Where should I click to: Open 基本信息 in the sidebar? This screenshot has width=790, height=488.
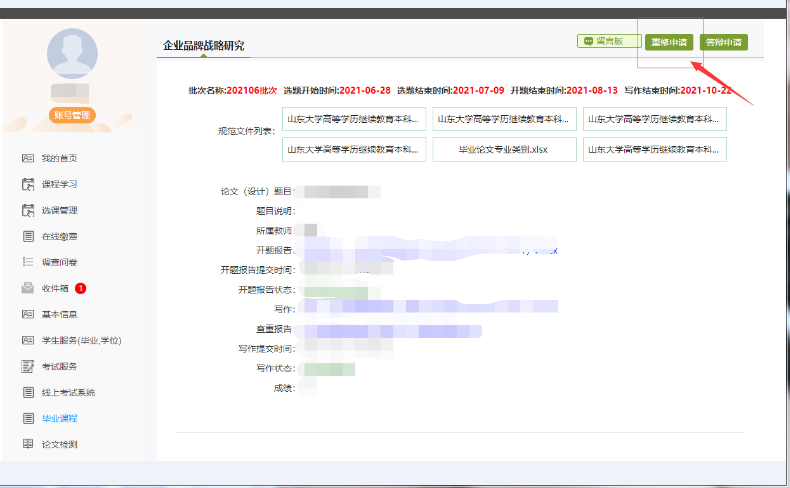[x=59, y=314]
